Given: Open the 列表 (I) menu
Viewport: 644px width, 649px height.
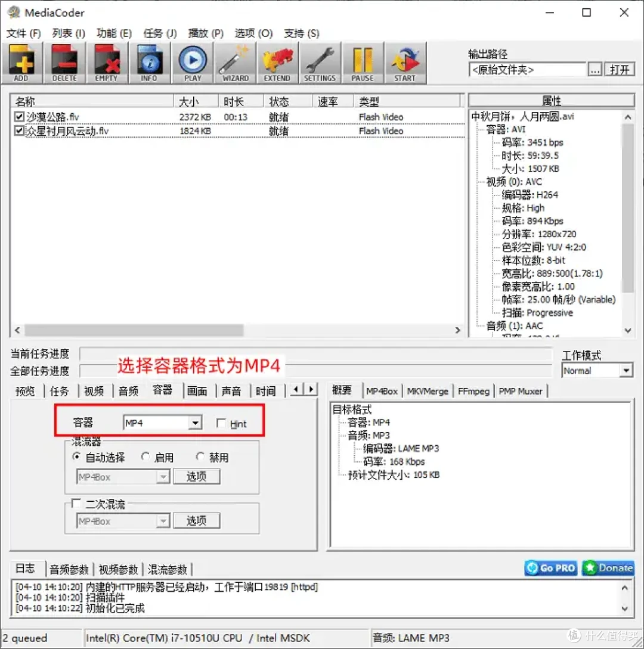Looking at the screenshot, I should [69, 33].
